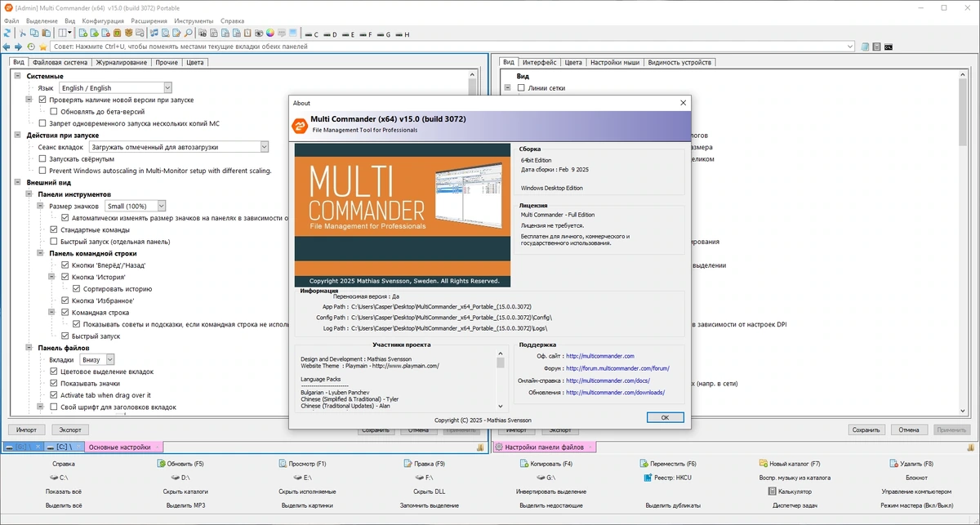Enable 'Обновлять до бета-версий' checkbox
Viewport: 980px width, 525px height.
click(x=54, y=111)
